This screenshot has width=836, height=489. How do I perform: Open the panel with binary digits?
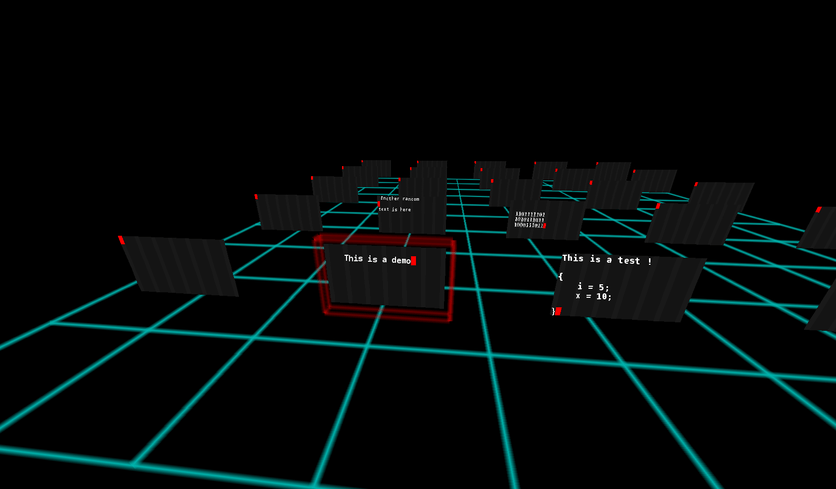pyautogui.click(x=545, y=221)
